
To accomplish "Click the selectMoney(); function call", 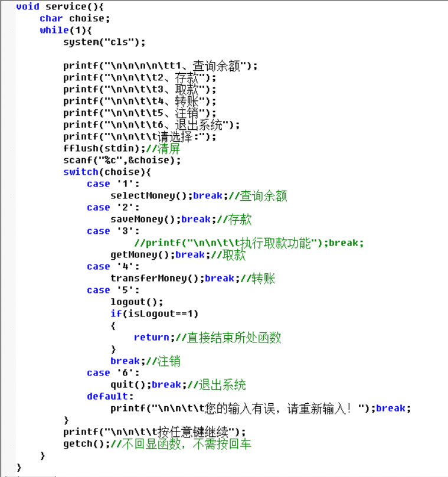I will pyautogui.click(x=152, y=195).
